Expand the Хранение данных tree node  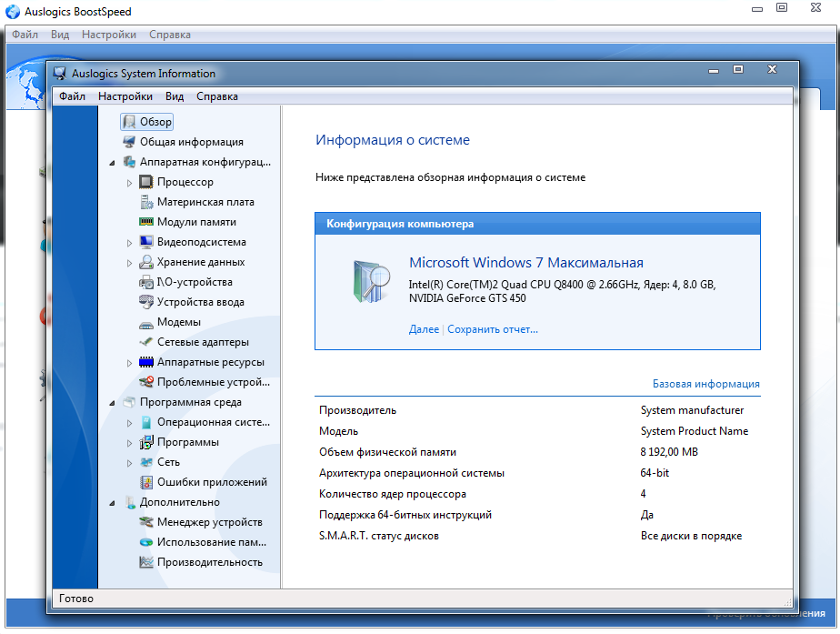[x=129, y=263]
